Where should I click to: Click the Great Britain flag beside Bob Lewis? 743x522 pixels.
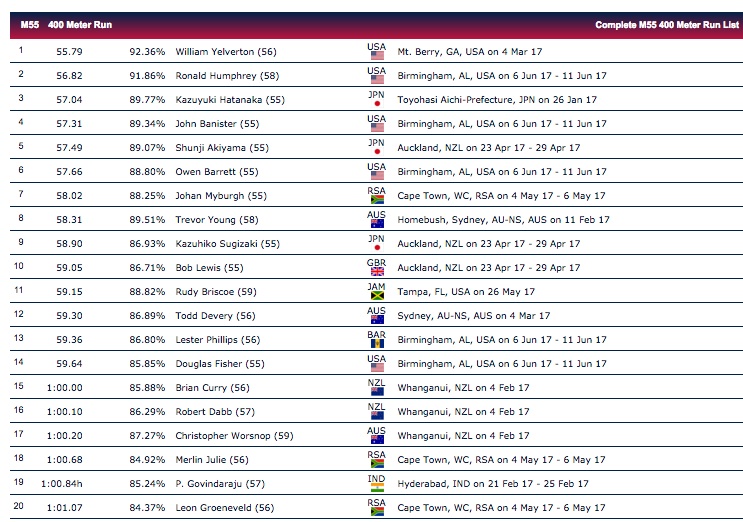click(377, 271)
